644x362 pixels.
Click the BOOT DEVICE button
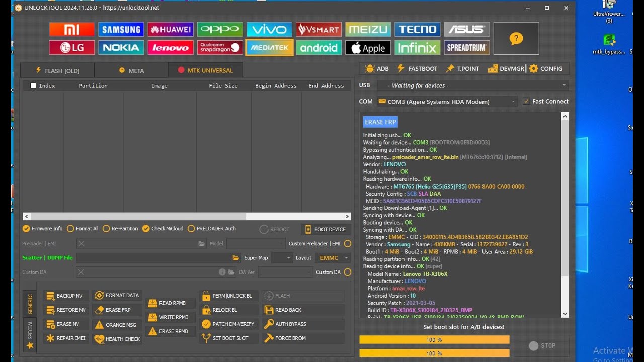click(x=326, y=229)
